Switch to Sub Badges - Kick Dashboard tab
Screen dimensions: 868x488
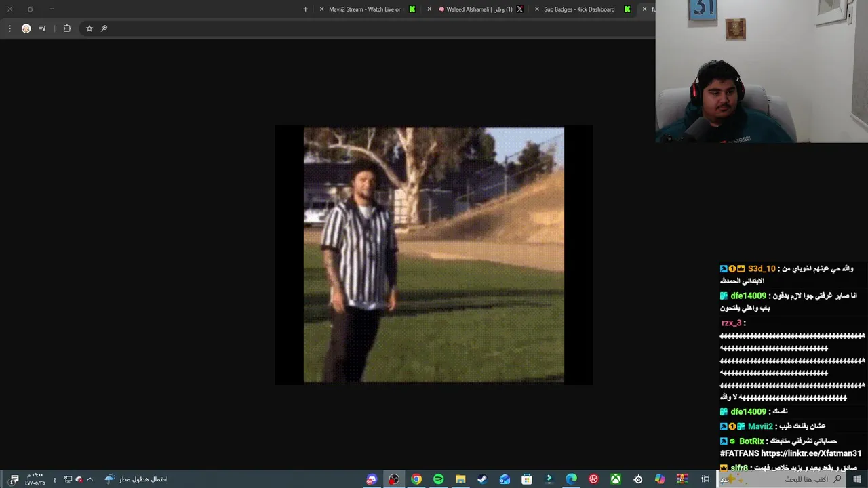click(x=580, y=9)
